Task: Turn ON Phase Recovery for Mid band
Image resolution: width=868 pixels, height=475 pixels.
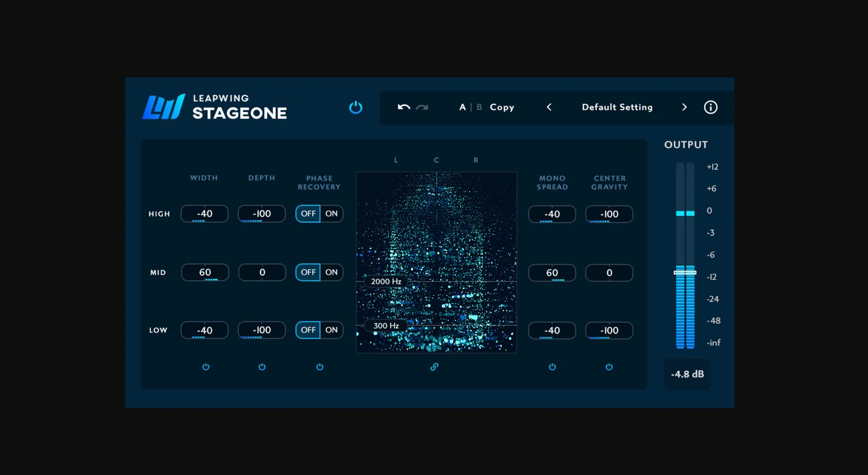Action: (331, 272)
